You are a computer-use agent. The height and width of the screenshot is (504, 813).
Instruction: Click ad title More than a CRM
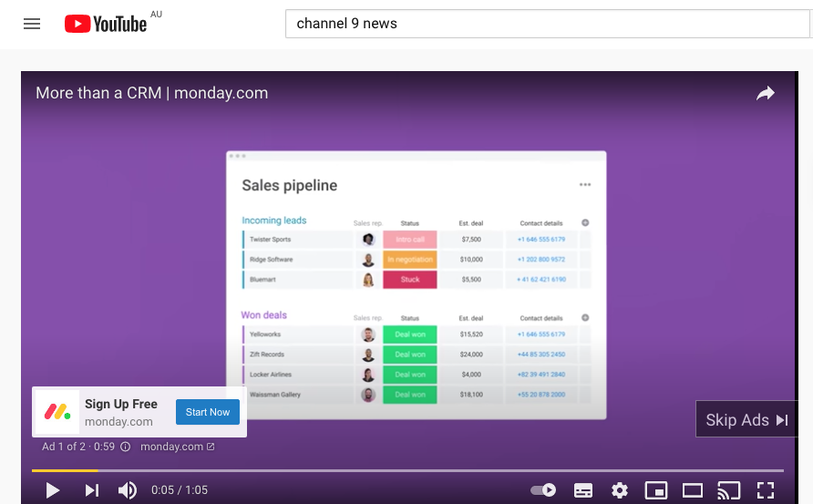152,93
